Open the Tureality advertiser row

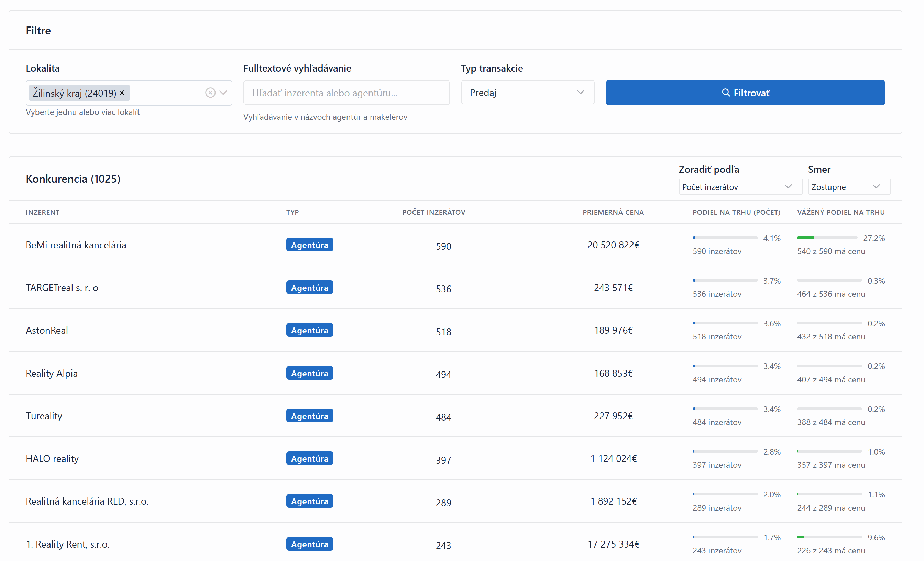(x=44, y=416)
